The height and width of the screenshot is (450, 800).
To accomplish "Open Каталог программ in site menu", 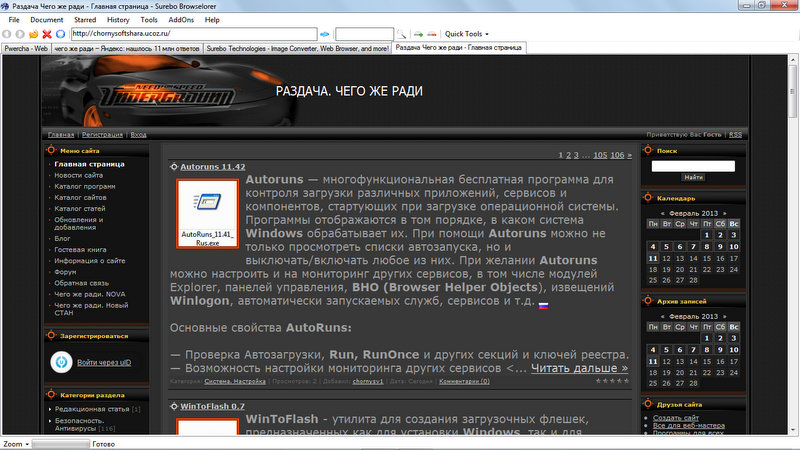I will (x=85, y=186).
